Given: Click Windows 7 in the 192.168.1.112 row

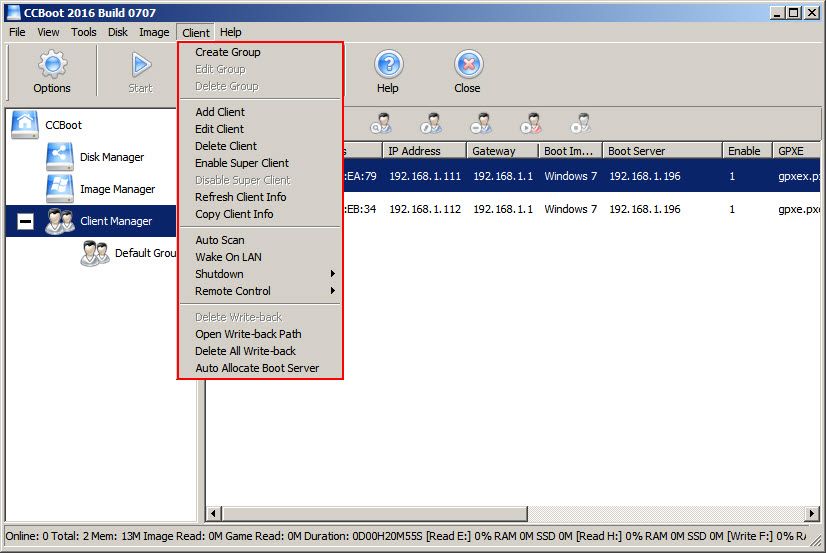Looking at the screenshot, I should coord(571,209).
